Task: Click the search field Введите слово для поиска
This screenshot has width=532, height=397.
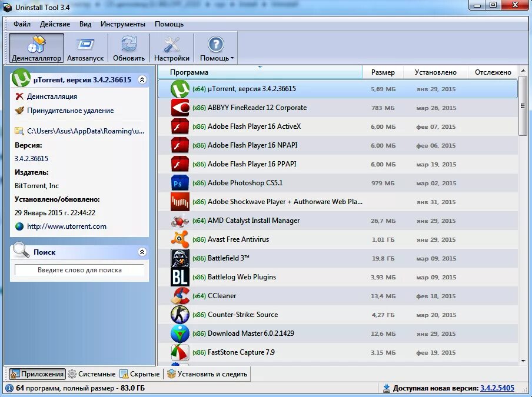Action: point(79,270)
